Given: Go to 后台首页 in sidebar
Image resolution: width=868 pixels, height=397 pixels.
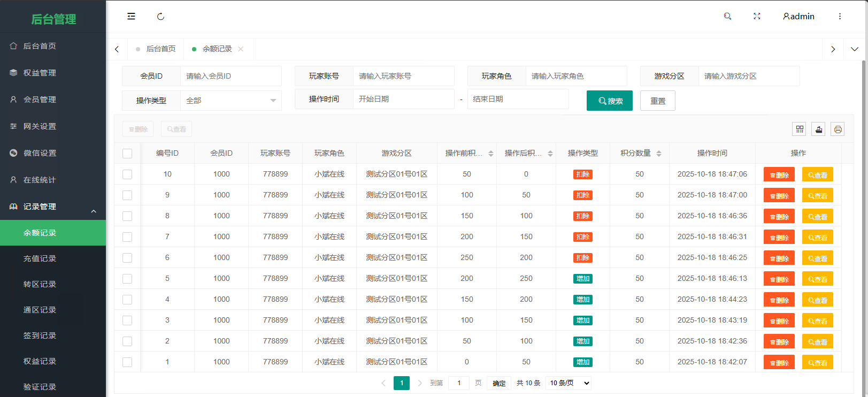Looking at the screenshot, I should click(x=53, y=46).
